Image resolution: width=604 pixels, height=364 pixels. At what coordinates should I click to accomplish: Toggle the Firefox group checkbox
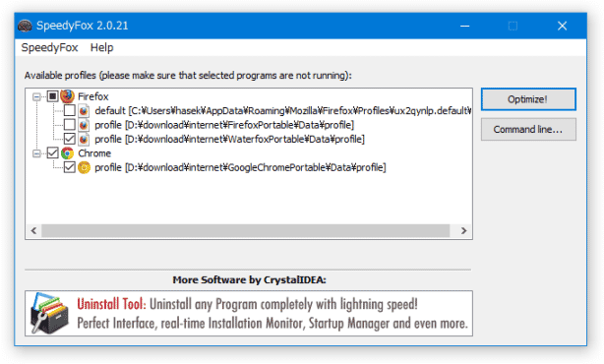click(53, 96)
